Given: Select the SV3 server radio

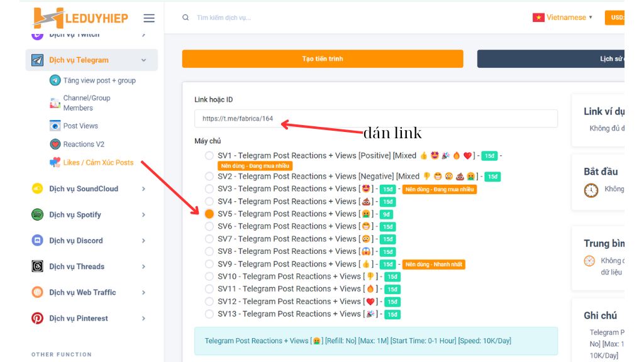Looking at the screenshot, I should click(x=209, y=189).
